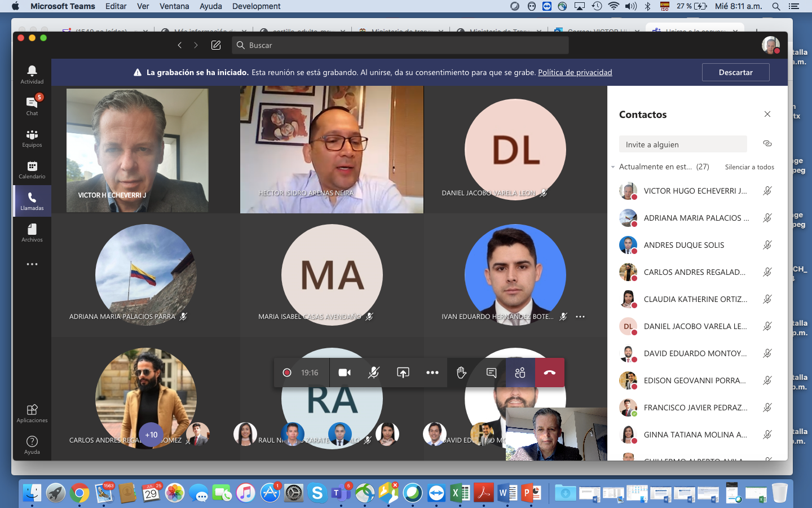Open Ayuda help in sidebar
Viewport: 812px width, 508px height.
click(32, 445)
